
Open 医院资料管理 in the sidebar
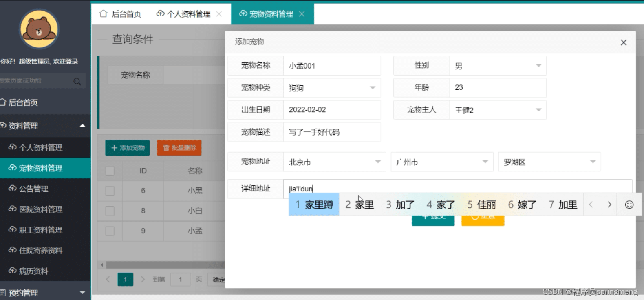[x=45, y=209]
